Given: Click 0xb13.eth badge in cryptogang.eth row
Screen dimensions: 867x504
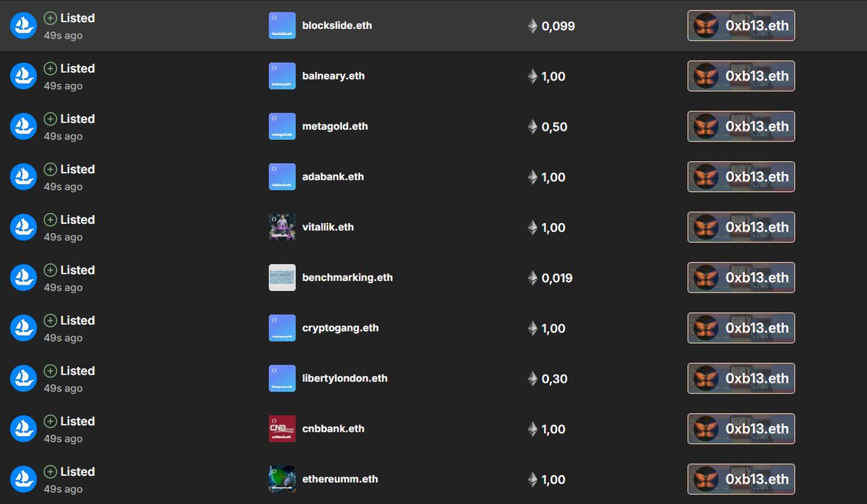Looking at the screenshot, I should tap(741, 328).
